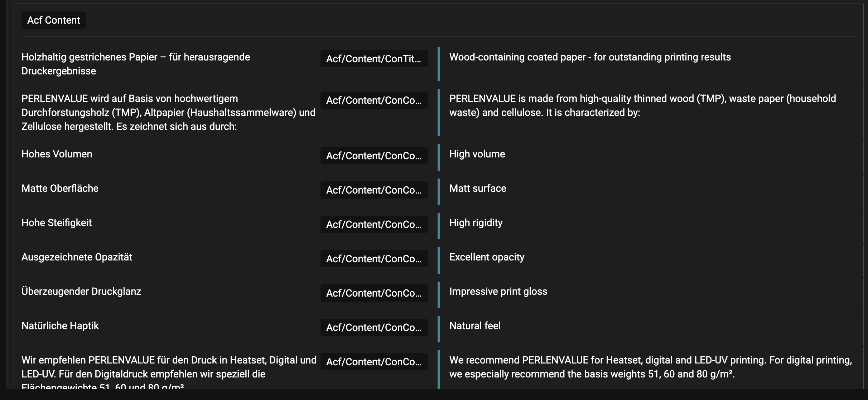Click Acf/Content/ConTit… tag in the Holzhaltig row
The height and width of the screenshot is (400, 868).
pos(374,59)
